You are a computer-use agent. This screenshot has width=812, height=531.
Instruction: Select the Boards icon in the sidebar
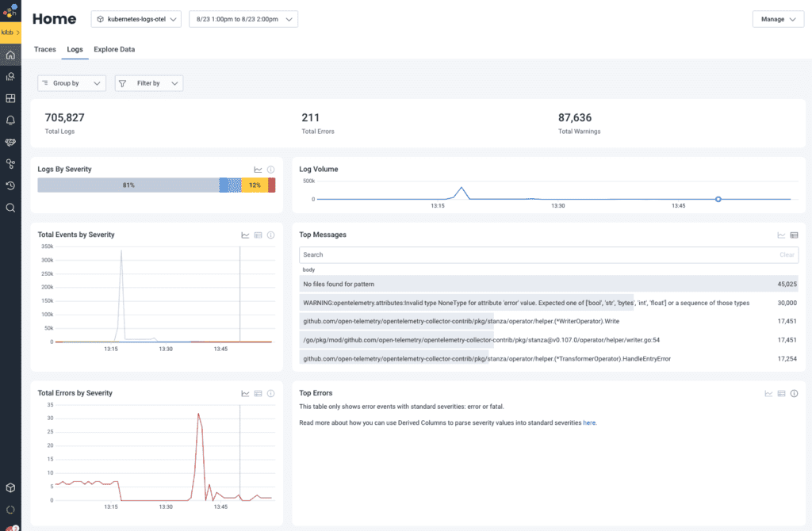pyautogui.click(x=10, y=98)
